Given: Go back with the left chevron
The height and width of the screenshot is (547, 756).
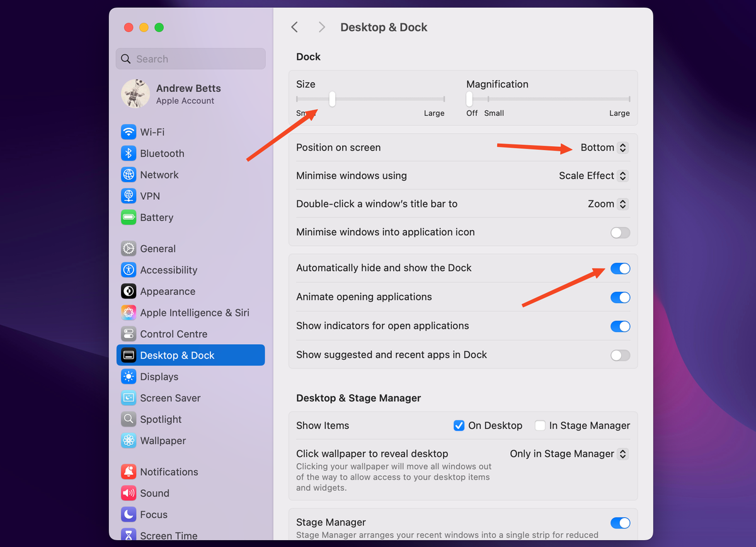Looking at the screenshot, I should 294,27.
